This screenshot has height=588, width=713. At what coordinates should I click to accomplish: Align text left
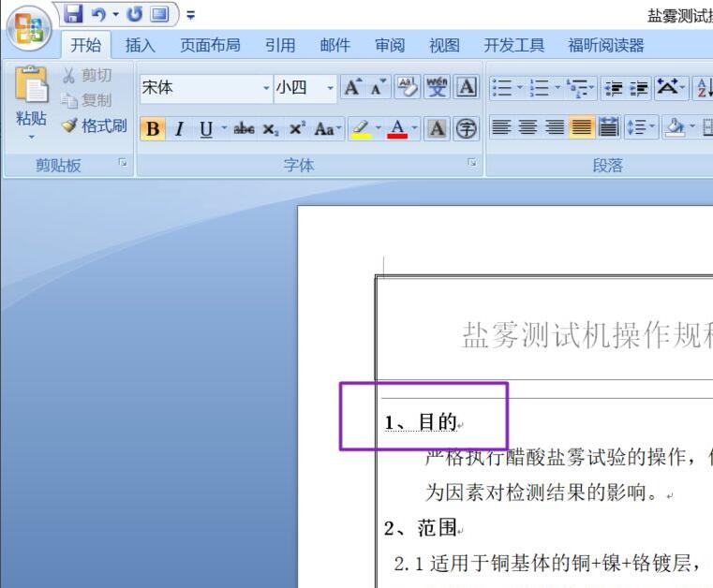point(501,127)
